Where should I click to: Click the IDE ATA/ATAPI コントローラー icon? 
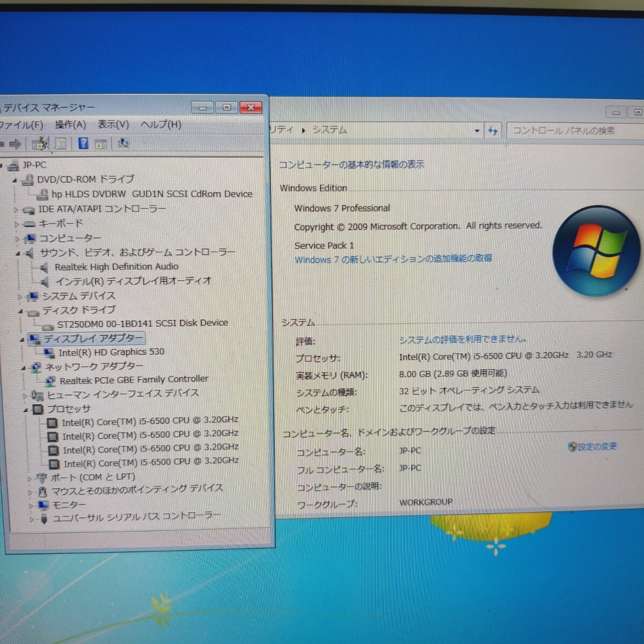click(29, 210)
